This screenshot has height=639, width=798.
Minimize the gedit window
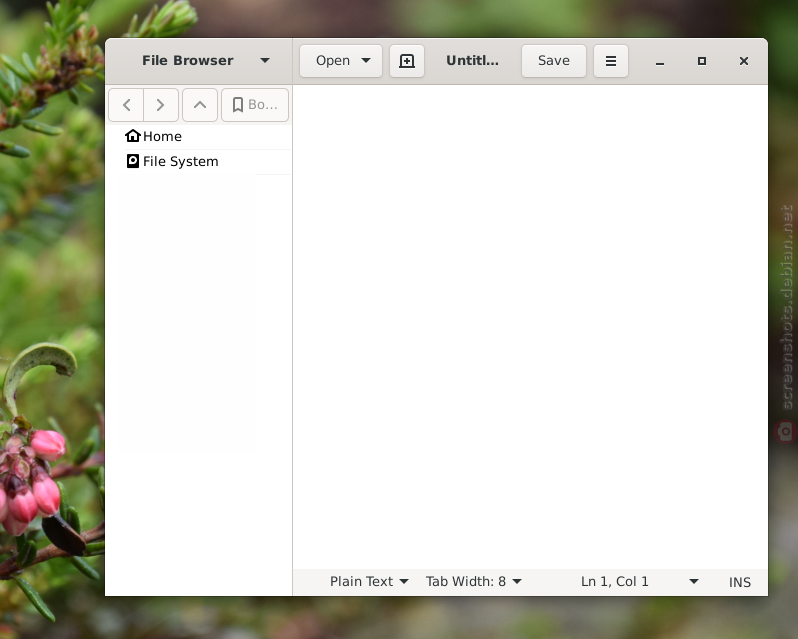point(660,61)
